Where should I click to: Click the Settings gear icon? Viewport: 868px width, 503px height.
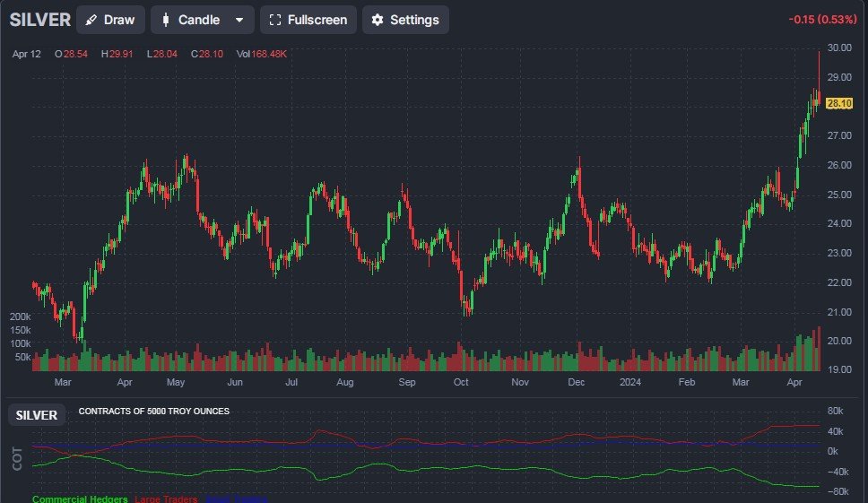(x=378, y=20)
